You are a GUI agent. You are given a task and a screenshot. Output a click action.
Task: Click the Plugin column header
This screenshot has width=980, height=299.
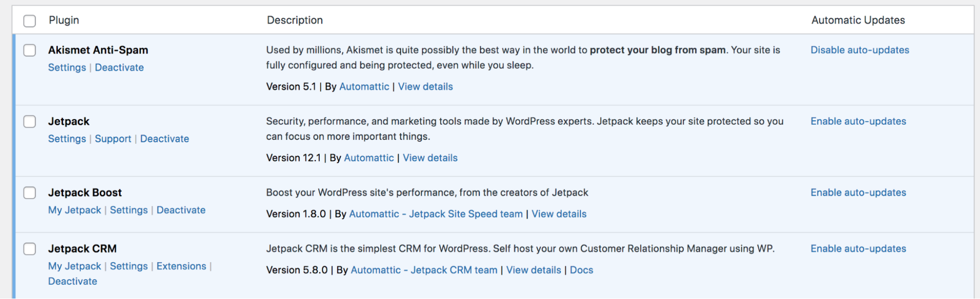point(64,20)
